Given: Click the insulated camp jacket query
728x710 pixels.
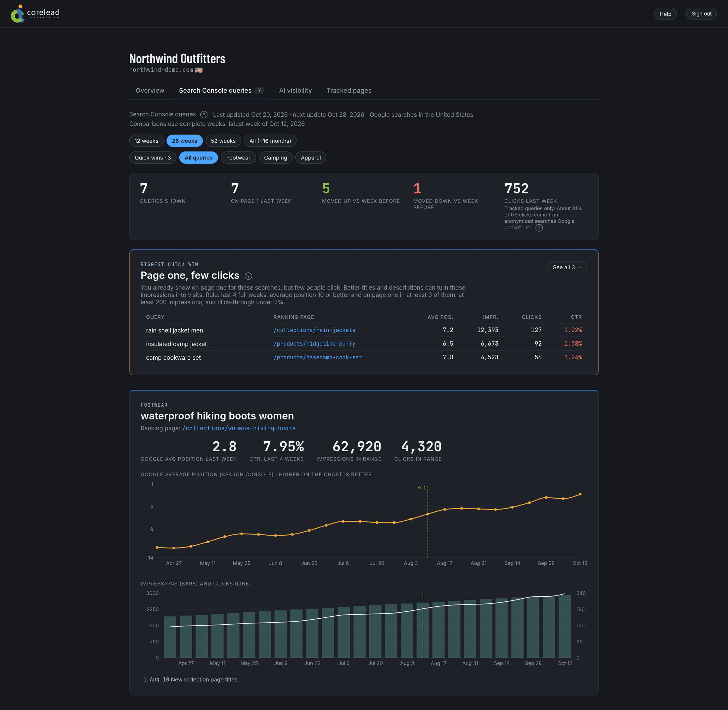Looking at the screenshot, I should pos(176,344).
